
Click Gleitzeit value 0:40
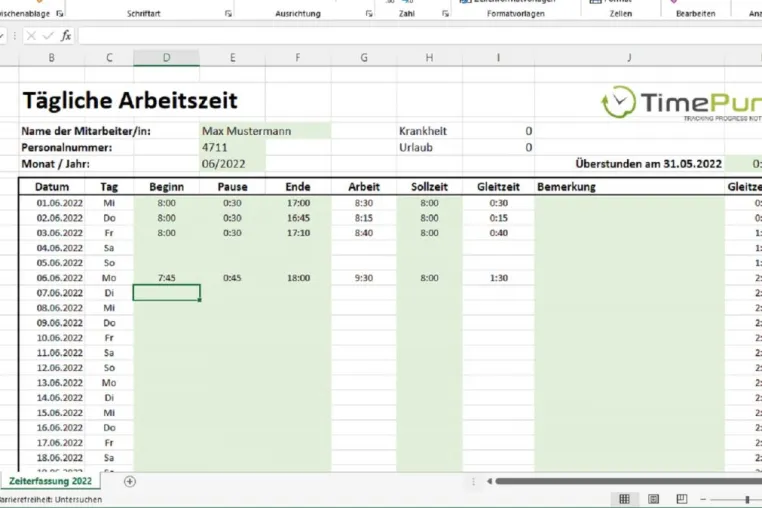pos(498,233)
